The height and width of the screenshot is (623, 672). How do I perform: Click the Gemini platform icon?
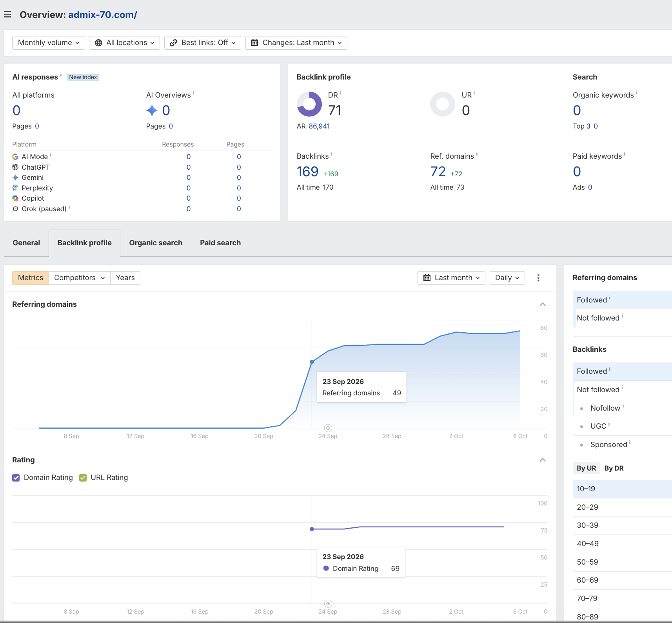point(15,177)
